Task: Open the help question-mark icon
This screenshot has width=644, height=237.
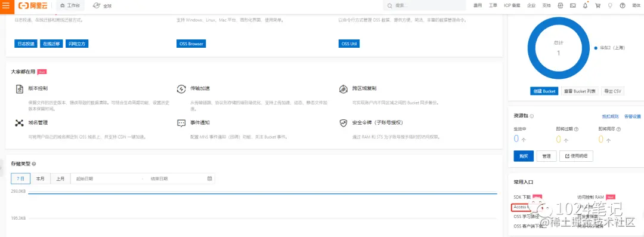Action: 623,6
